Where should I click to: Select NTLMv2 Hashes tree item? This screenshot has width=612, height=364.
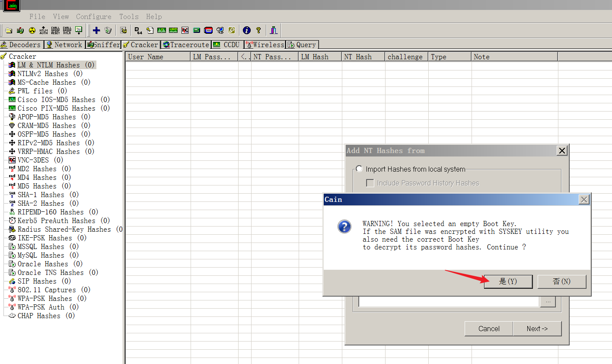tap(50, 73)
